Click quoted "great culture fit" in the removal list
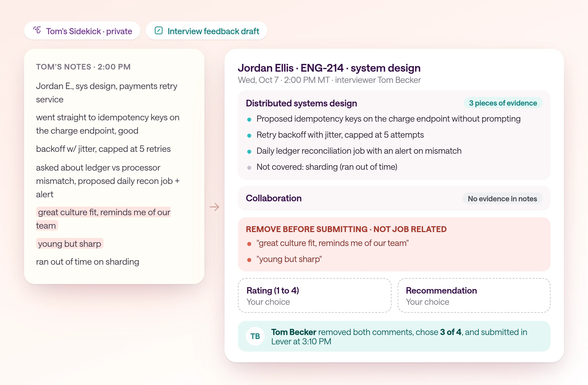The height and width of the screenshot is (385, 588). click(x=332, y=243)
